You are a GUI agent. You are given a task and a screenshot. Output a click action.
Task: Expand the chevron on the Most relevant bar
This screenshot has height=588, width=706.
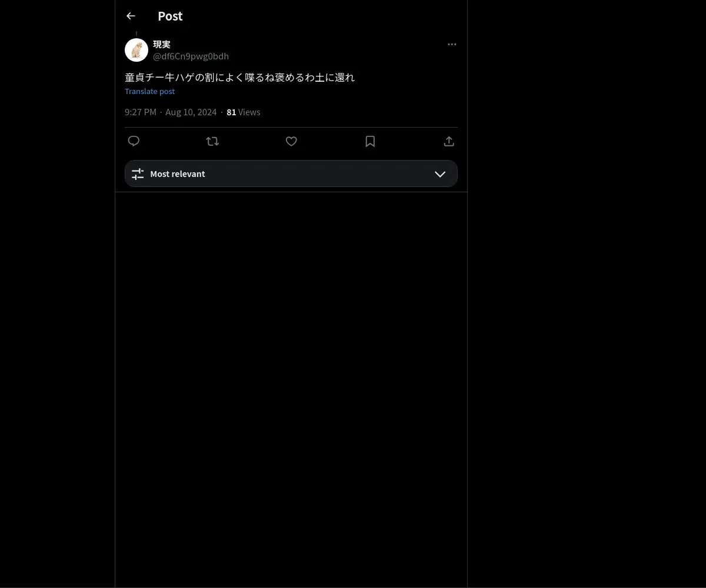pos(439,174)
